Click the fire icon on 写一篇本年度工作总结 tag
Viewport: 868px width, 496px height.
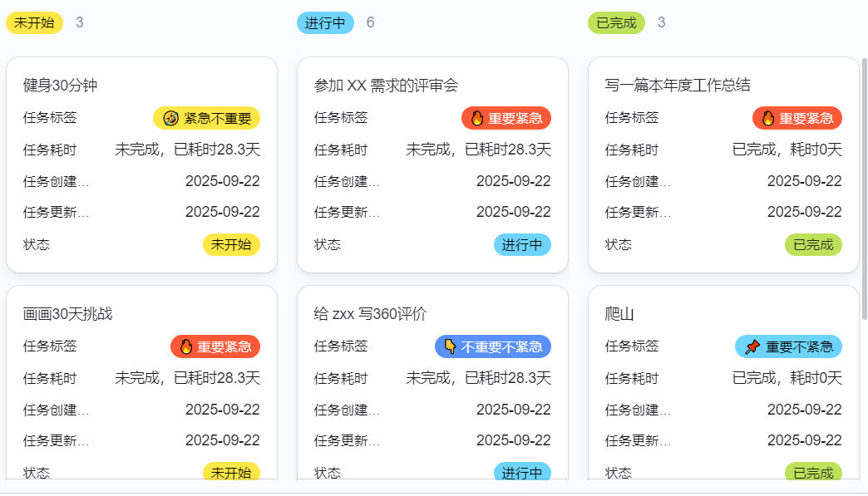768,118
